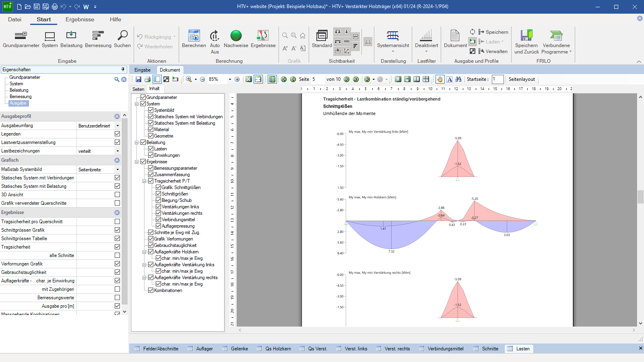Open the Maßstab Systembild dropdown
This screenshot has height=362, width=644.
pyautogui.click(x=118, y=169)
